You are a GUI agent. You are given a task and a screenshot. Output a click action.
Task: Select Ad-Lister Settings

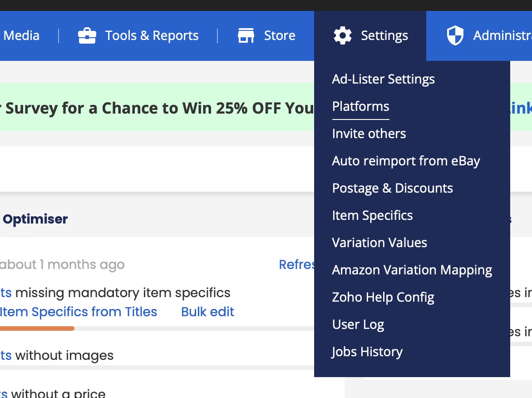point(384,79)
